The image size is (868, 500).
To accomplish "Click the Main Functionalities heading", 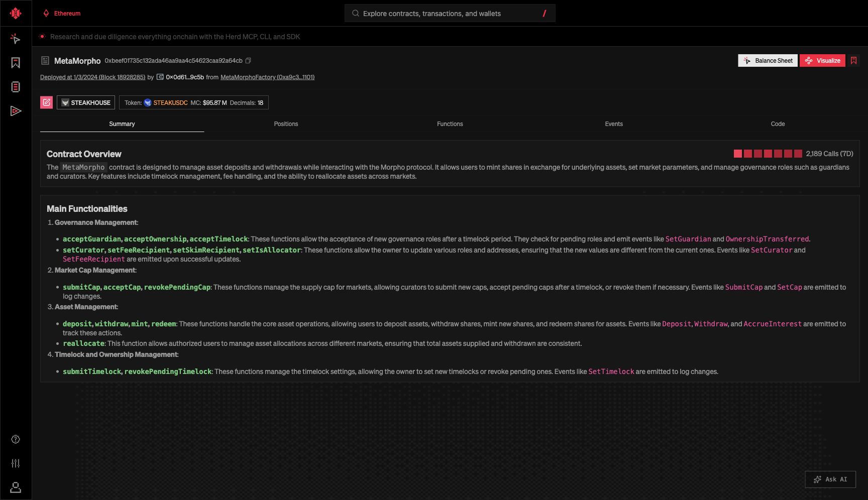I will [87, 209].
